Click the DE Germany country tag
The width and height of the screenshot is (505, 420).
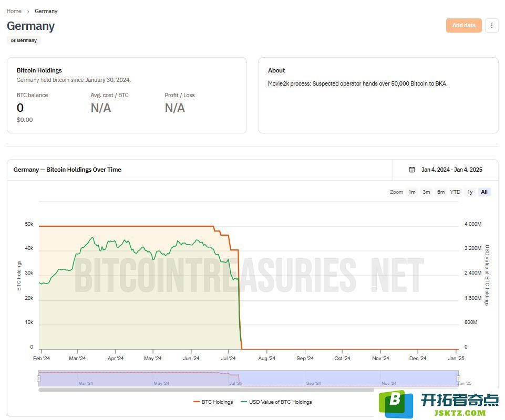tap(24, 40)
